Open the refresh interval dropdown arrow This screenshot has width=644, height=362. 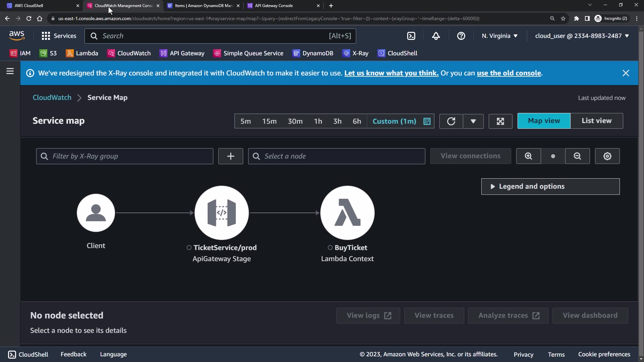click(x=473, y=121)
